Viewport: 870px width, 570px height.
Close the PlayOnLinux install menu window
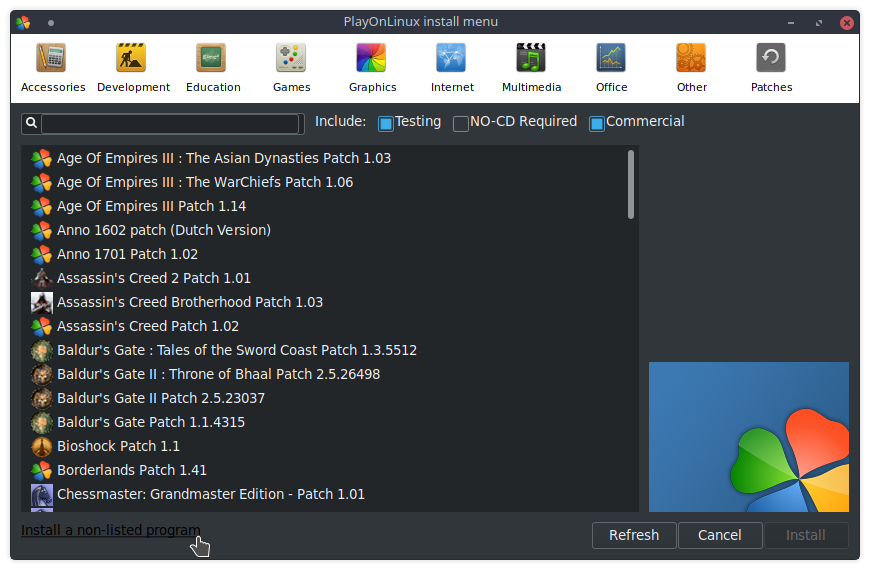click(847, 23)
